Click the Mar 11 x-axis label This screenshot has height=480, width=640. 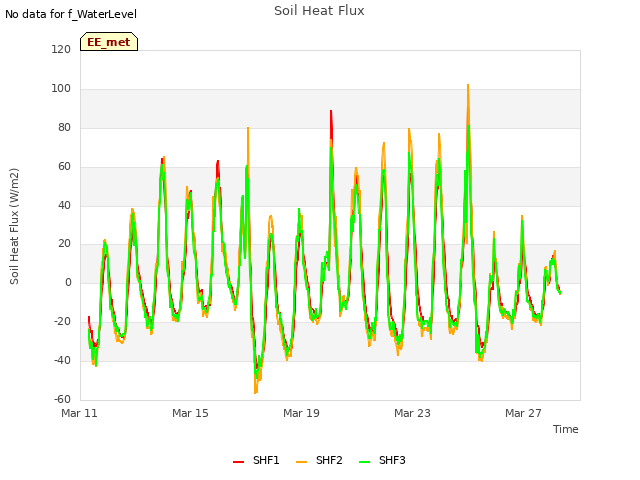(x=79, y=413)
